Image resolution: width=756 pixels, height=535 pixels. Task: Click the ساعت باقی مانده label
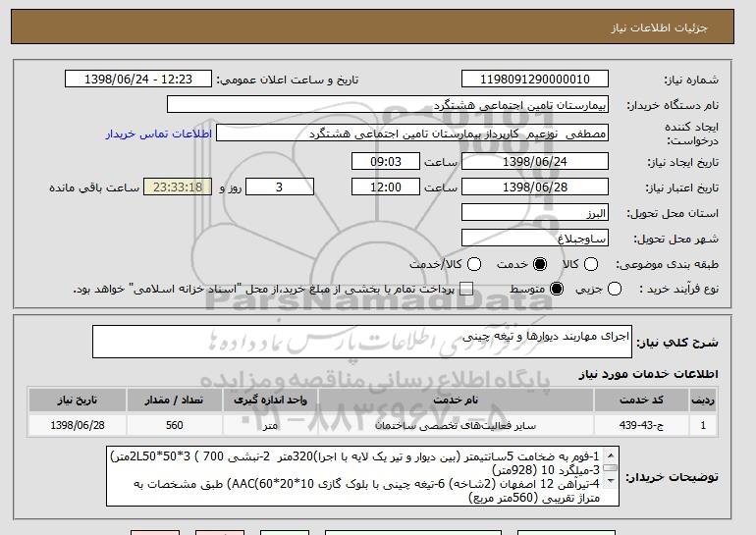click(x=94, y=187)
